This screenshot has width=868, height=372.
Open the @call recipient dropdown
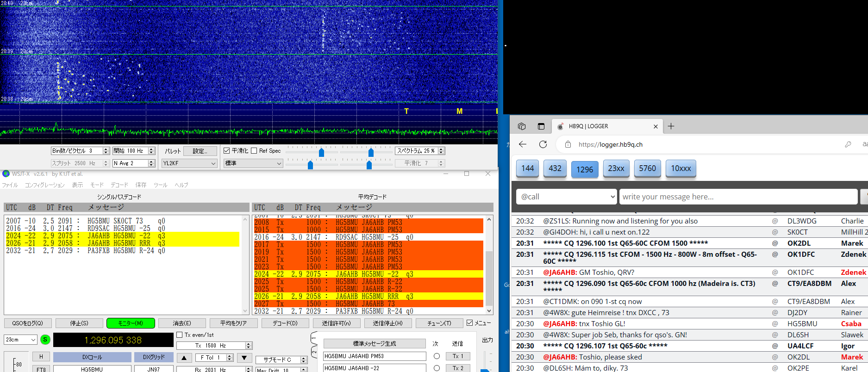(566, 197)
